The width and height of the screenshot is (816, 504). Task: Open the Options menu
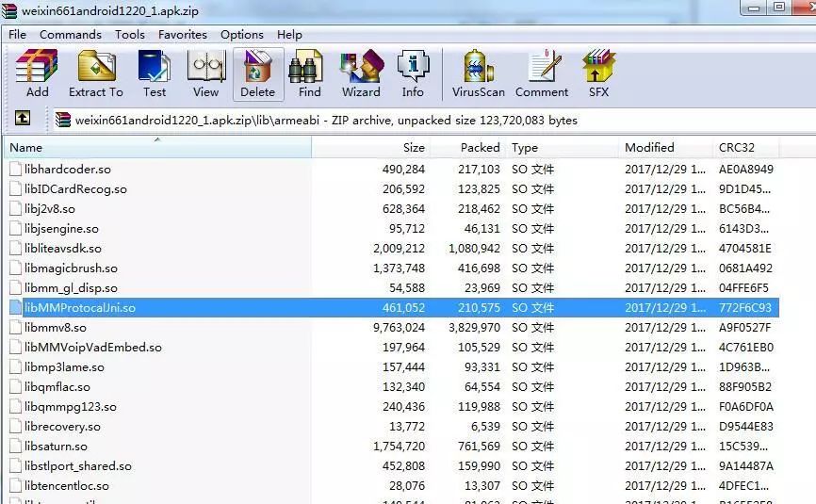tap(242, 35)
